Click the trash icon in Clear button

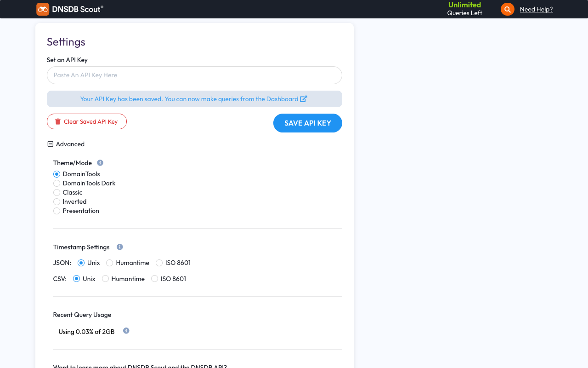pyautogui.click(x=58, y=122)
